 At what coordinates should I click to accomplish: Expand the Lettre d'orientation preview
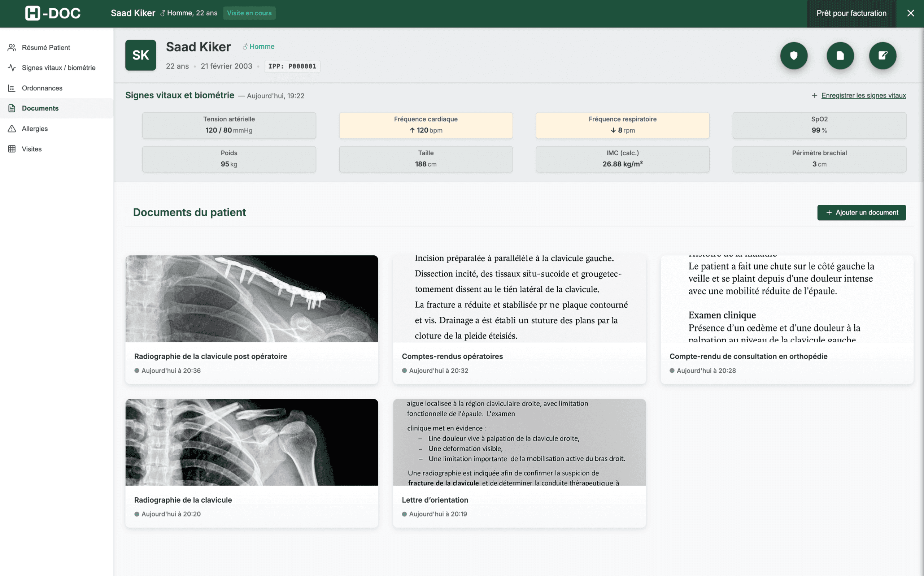click(519, 442)
